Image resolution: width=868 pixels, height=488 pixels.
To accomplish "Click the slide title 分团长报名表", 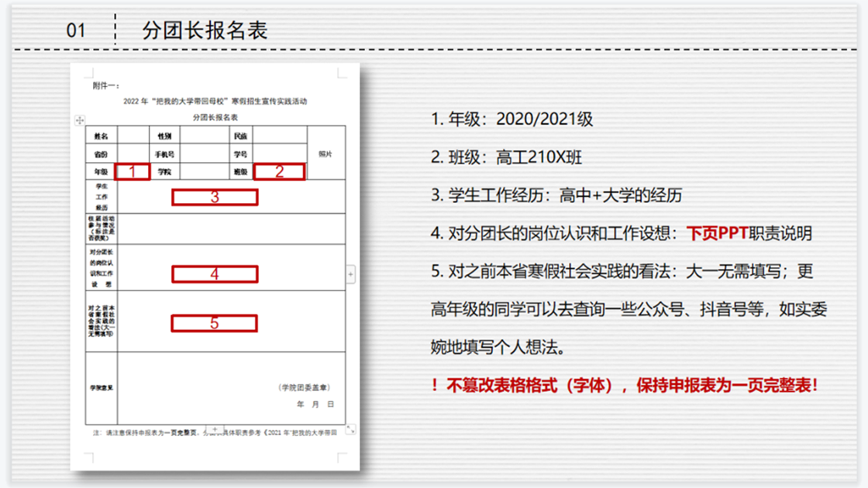I will coord(205,30).
